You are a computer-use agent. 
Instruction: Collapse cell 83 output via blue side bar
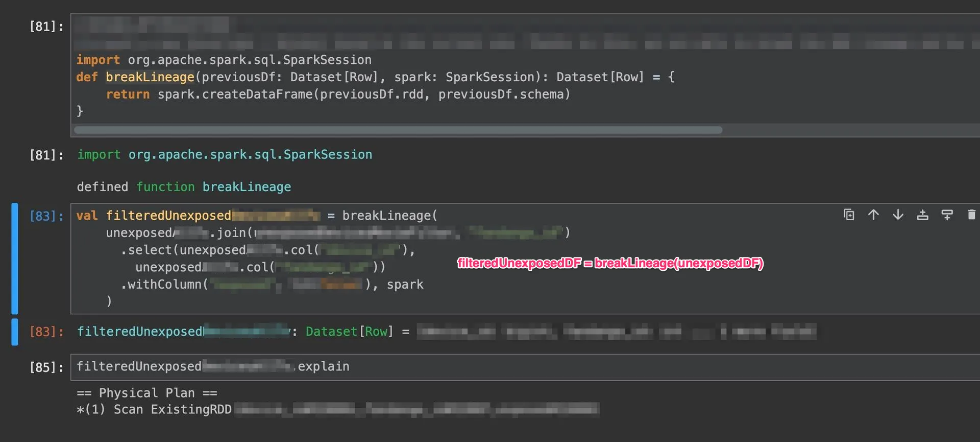coord(15,332)
